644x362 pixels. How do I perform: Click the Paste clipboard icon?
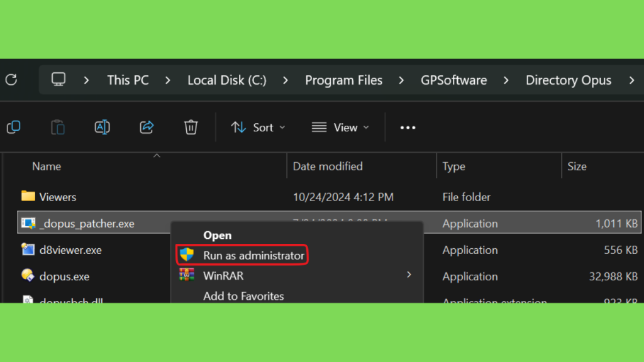pos(58,127)
